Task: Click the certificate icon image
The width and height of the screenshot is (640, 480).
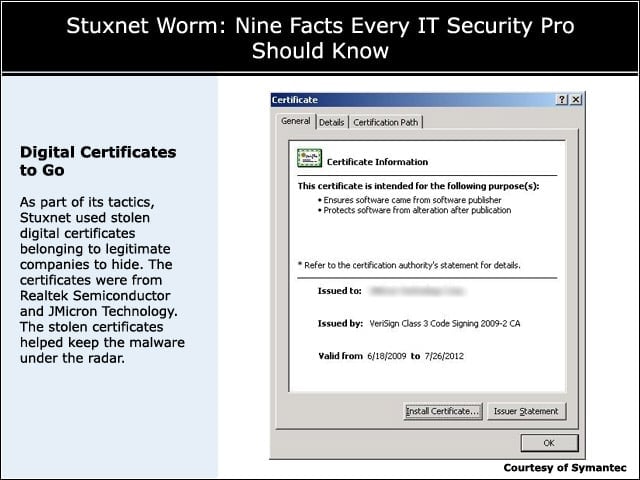Action: coord(309,158)
